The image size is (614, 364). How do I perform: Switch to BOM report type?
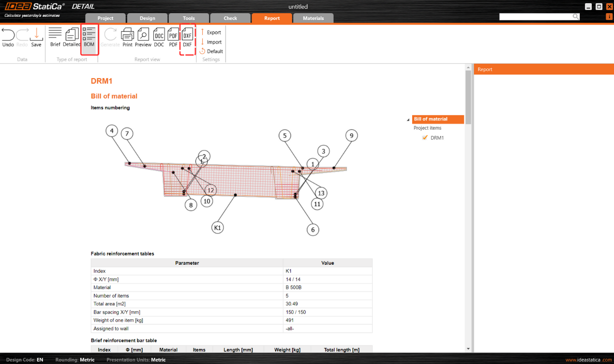pyautogui.click(x=89, y=37)
